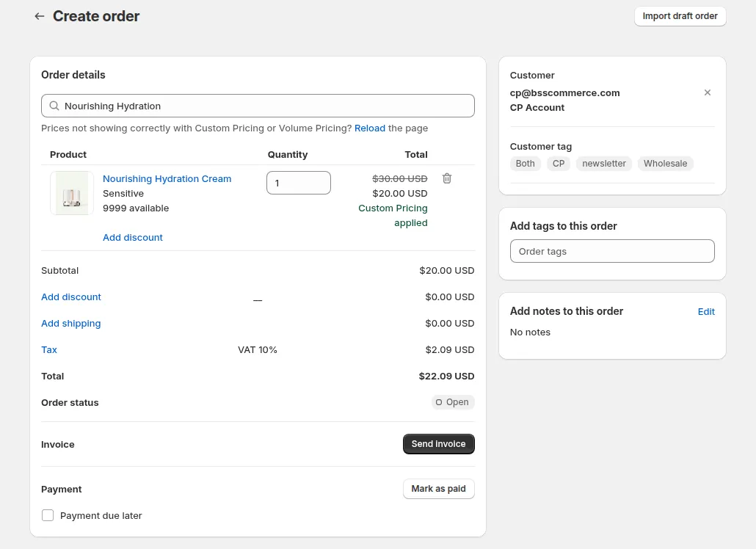Open Nourishing Hydration Cream product link

167,179
